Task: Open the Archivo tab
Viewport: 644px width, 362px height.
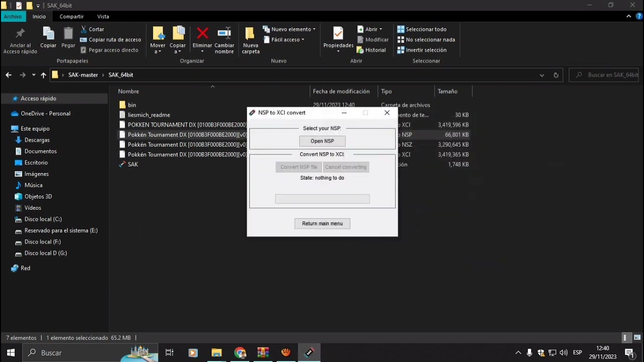Action: coord(13,17)
